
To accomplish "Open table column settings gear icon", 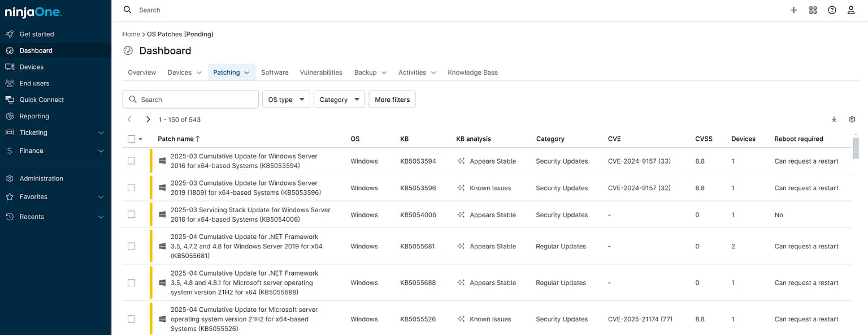I will (x=852, y=119).
